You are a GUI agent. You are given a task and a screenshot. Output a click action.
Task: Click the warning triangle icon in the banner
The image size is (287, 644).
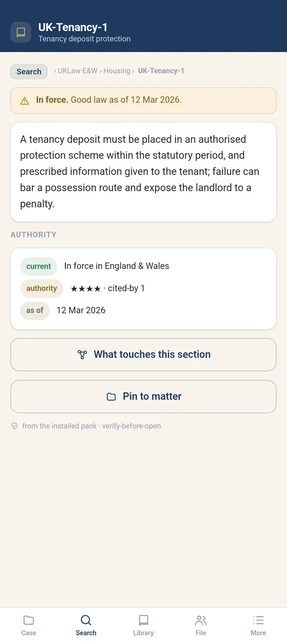pyautogui.click(x=24, y=101)
